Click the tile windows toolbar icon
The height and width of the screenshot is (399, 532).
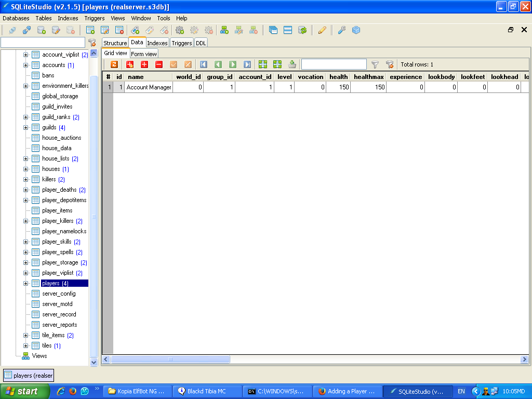[288, 30]
